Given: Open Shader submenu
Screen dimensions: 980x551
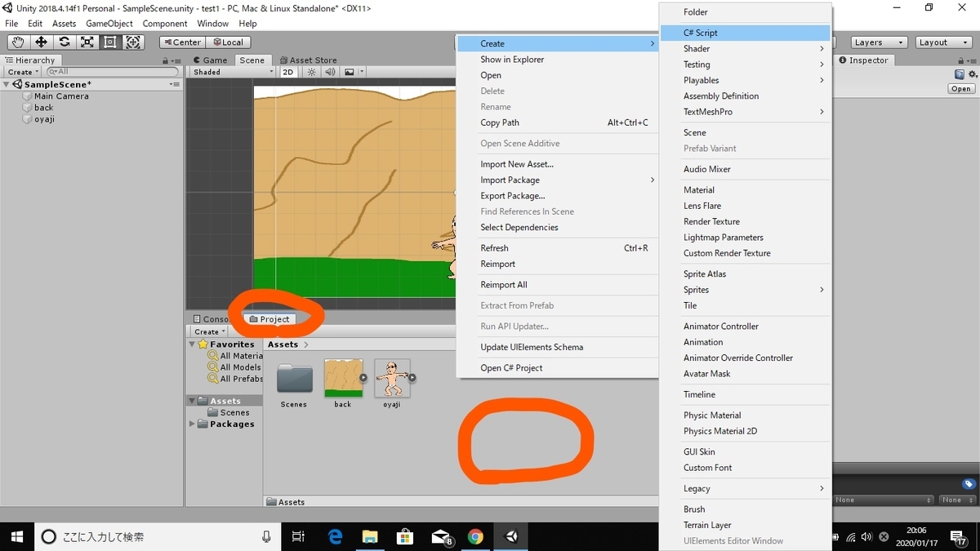Looking at the screenshot, I should 745,49.
